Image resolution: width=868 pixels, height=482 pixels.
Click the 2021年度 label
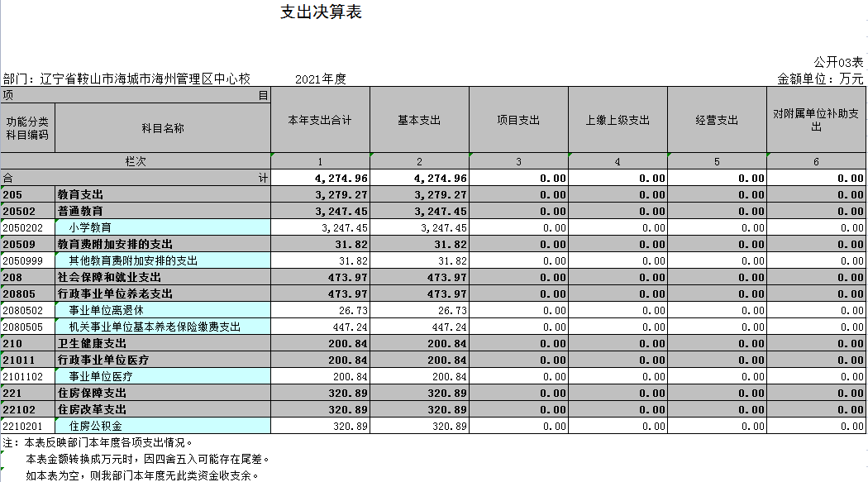(321, 79)
